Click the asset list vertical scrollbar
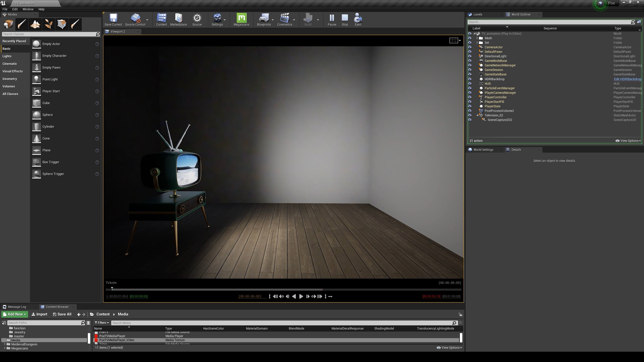 pyautogui.click(x=461, y=338)
